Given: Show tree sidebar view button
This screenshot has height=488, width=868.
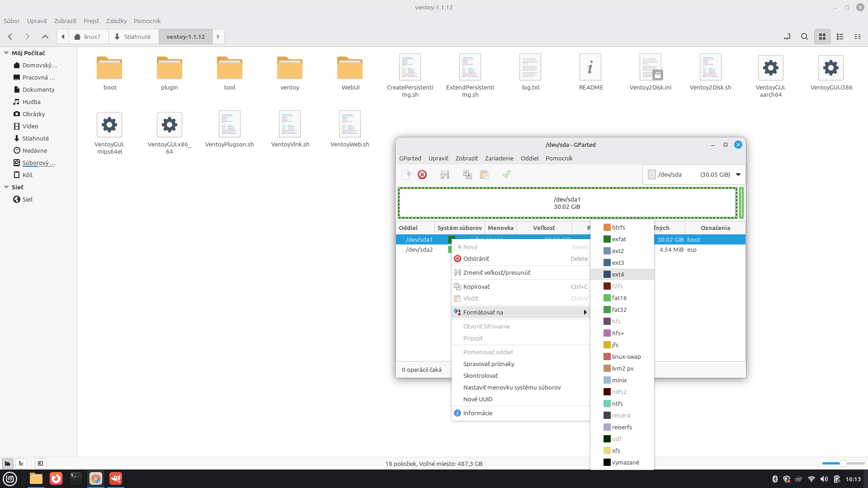Looking at the screenshot, I should (21, 464).
